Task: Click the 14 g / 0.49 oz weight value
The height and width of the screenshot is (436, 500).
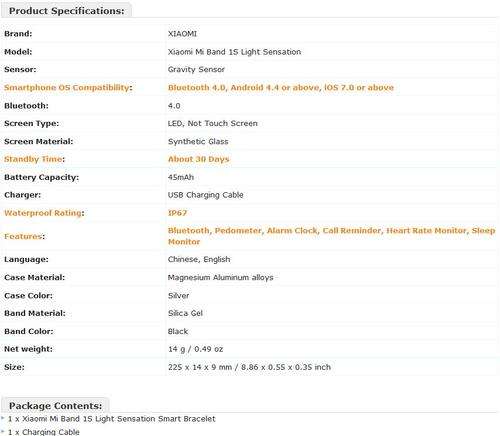Action: point(195,349)
